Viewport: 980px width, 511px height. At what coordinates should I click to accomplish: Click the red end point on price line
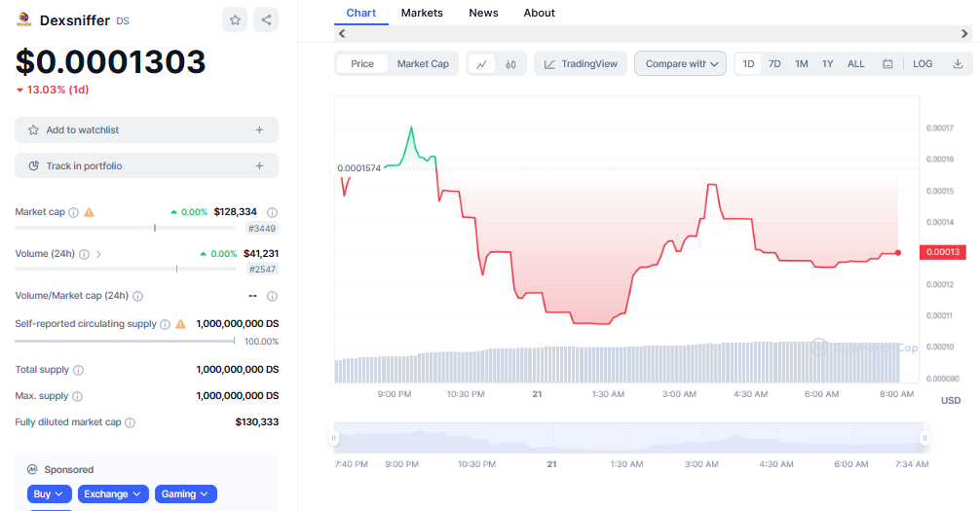coord(898,253)
